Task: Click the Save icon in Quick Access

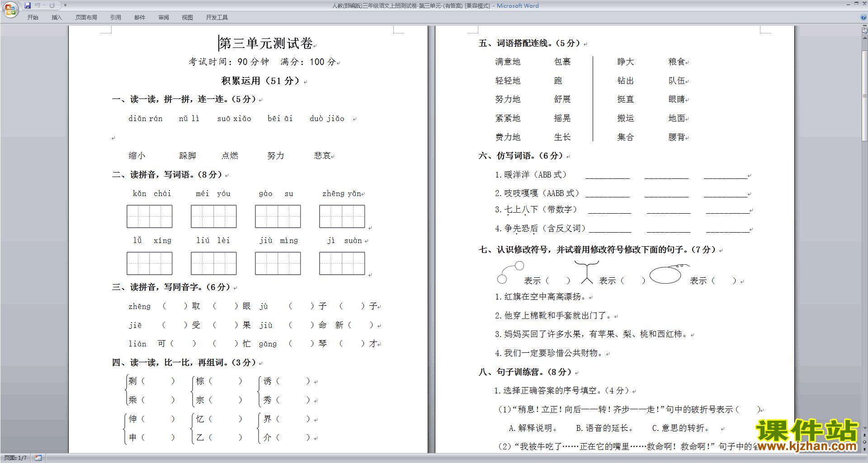Action: pos(28,5)
